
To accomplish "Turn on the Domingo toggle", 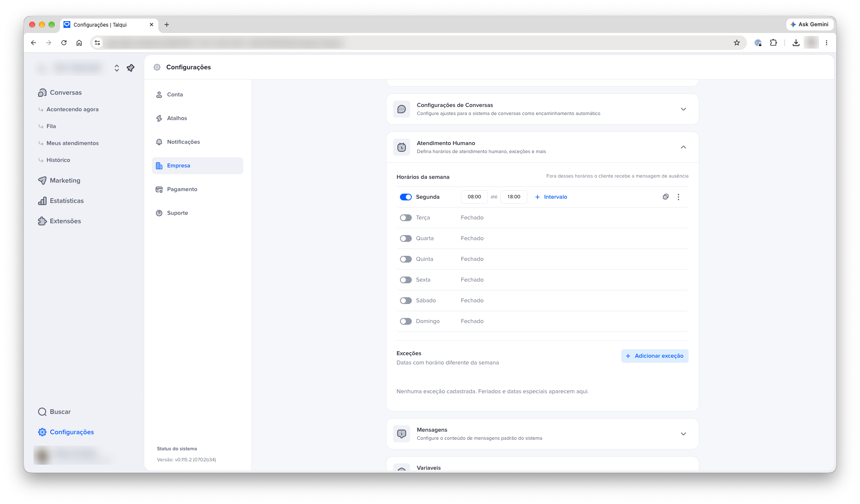I will [x=405, y=321].
